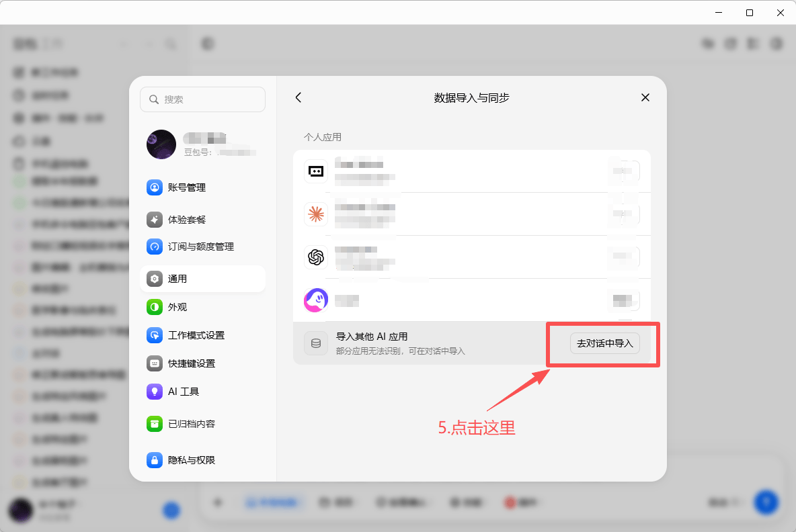
Task: Click the user avatar at the background window's bottom left
Action: pyautogui.click(x=21, y=511)
